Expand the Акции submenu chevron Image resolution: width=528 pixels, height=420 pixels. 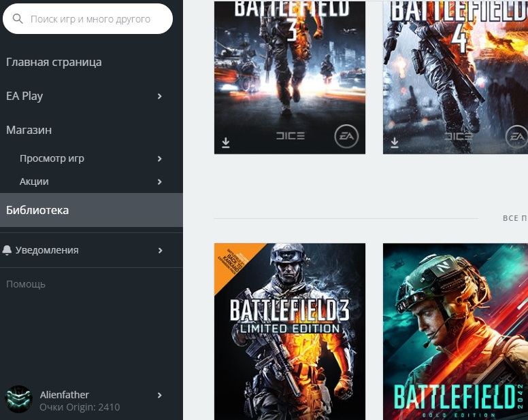click(x=160, y=182)
